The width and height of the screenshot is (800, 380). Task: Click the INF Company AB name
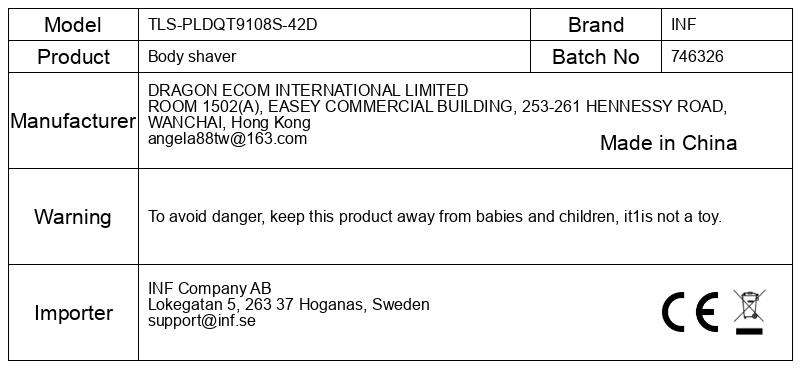[210, 288]
